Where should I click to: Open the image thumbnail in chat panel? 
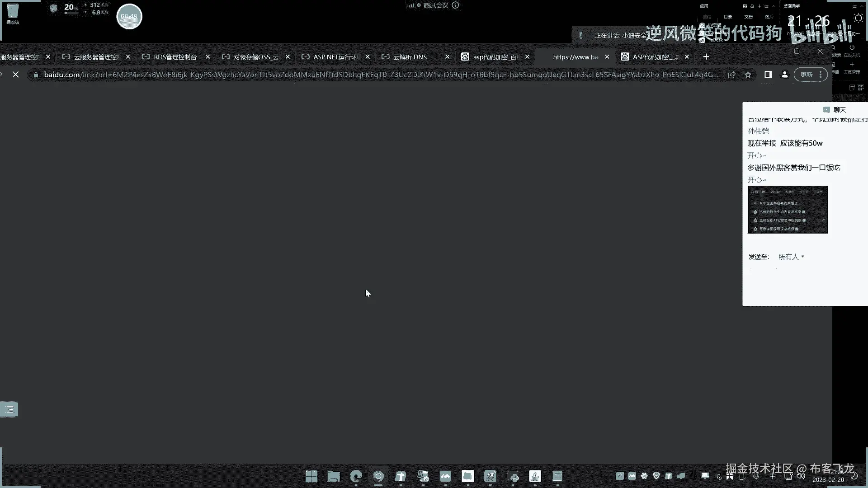click(788, 210)
